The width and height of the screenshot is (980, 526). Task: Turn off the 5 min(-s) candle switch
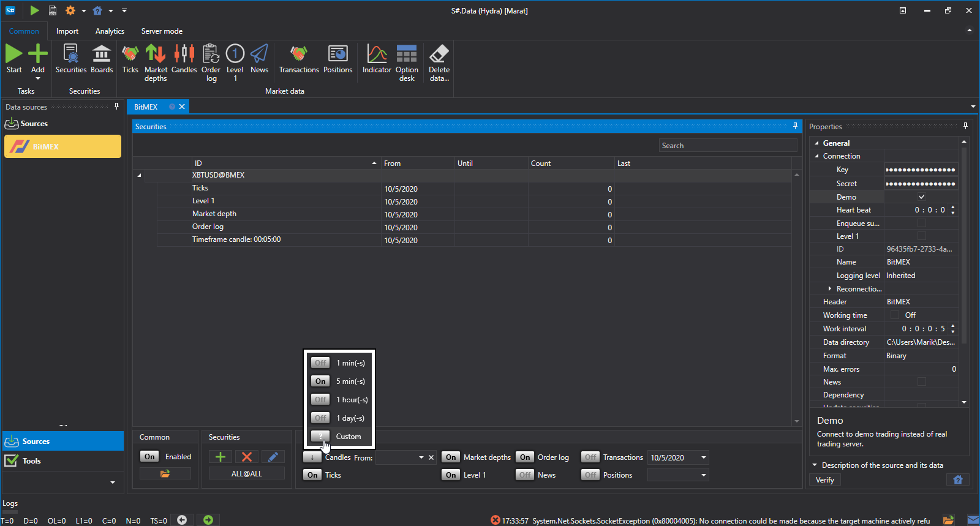(x=320, y=381)
